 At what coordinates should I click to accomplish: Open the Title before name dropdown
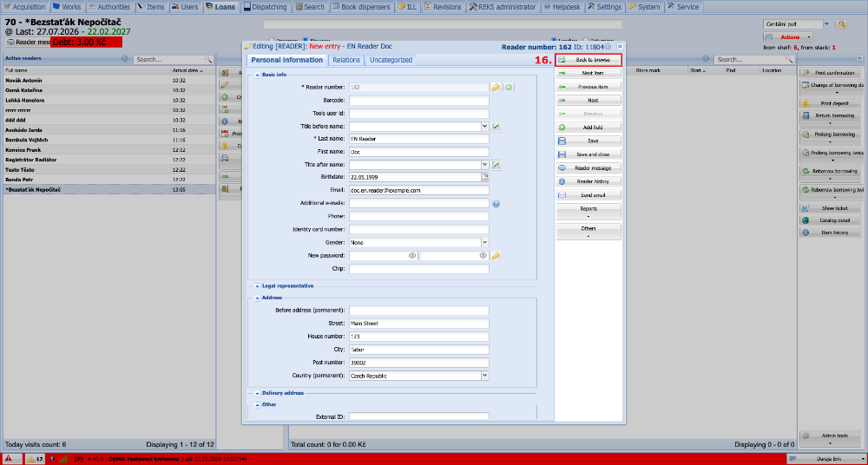[x=485, y=127]
